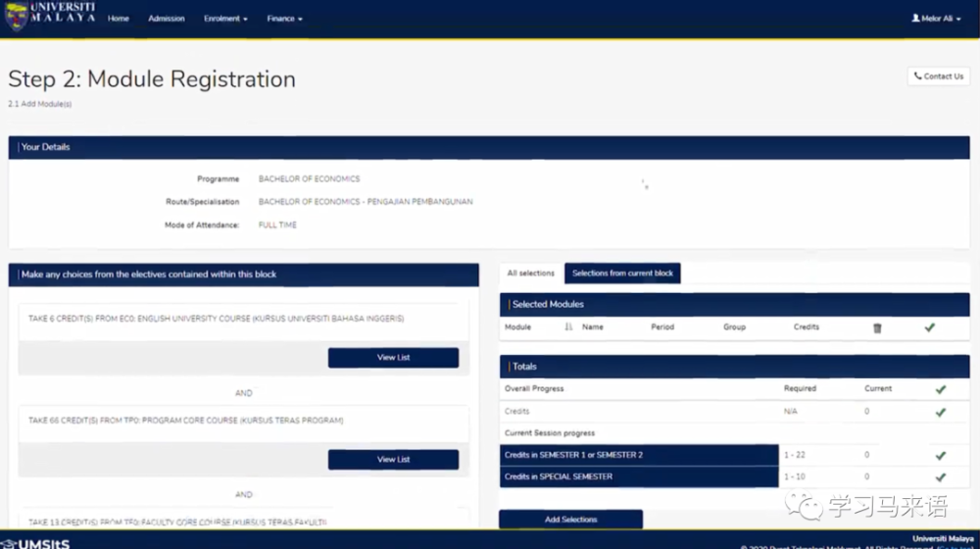The image size is (980, 549).
Task: Go to the Home menu item
Action: [119, 19]
